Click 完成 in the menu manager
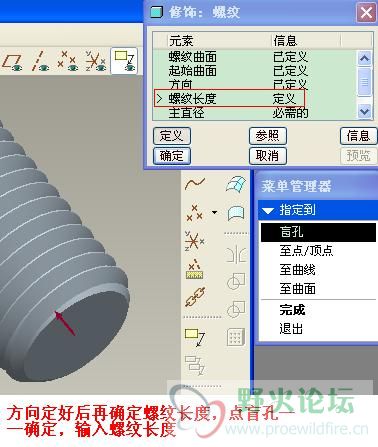Screen dimensions: 378x447 [x=292, y=310]
